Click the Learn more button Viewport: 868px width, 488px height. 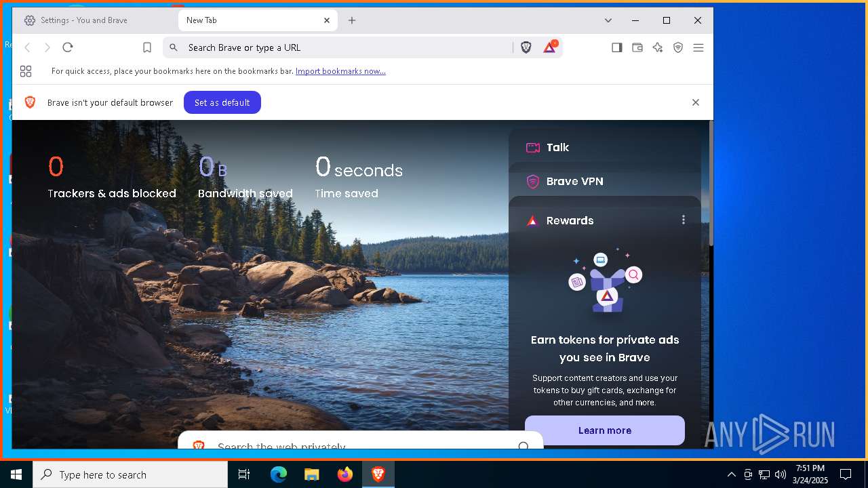[x=605, y=430]
